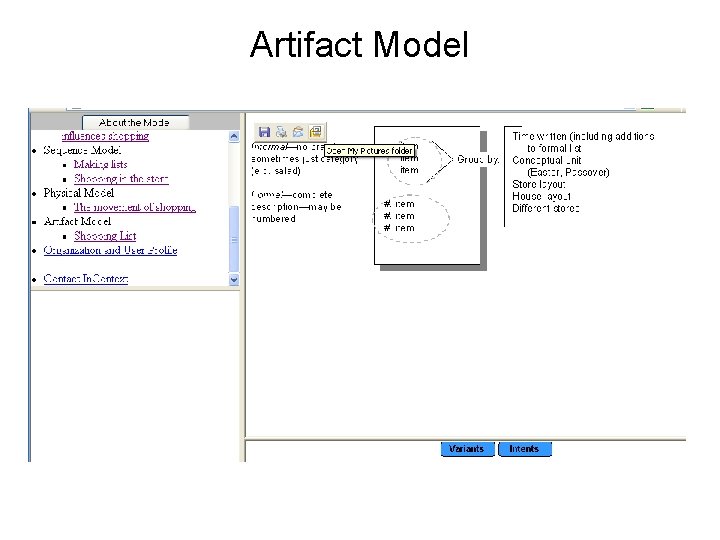
Task: Open the Shopping in the store link
Action: [121, 179]
